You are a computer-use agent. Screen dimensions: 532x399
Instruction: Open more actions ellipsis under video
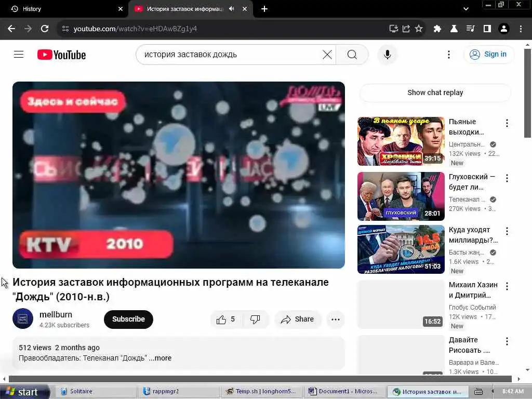(x=335, y=320)
